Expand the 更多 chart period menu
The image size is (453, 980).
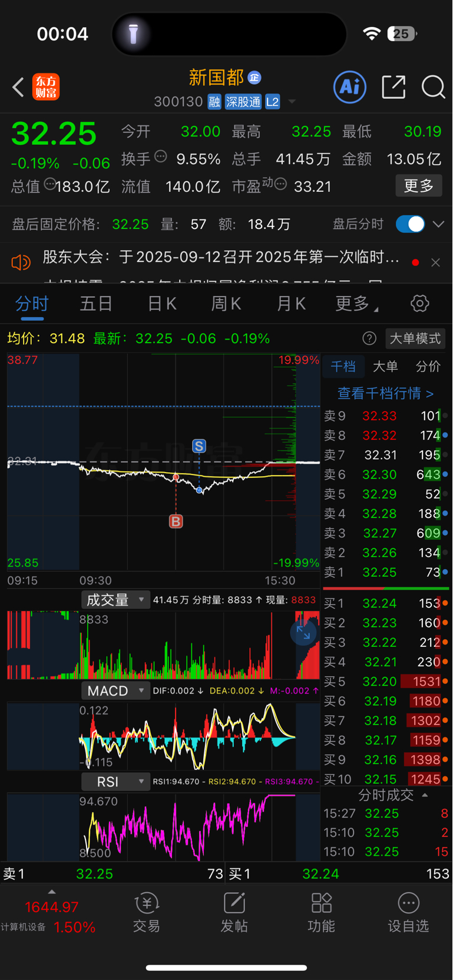[x=357, y=304]
